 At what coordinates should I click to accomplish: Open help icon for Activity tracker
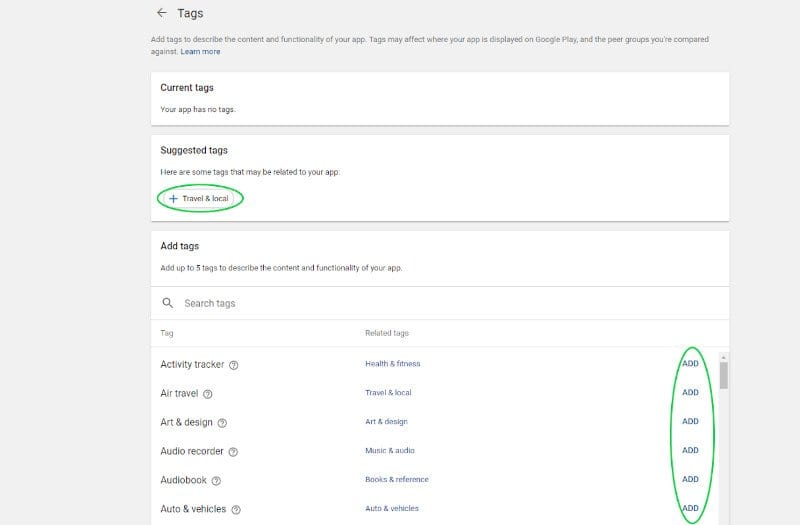(234, 365)
